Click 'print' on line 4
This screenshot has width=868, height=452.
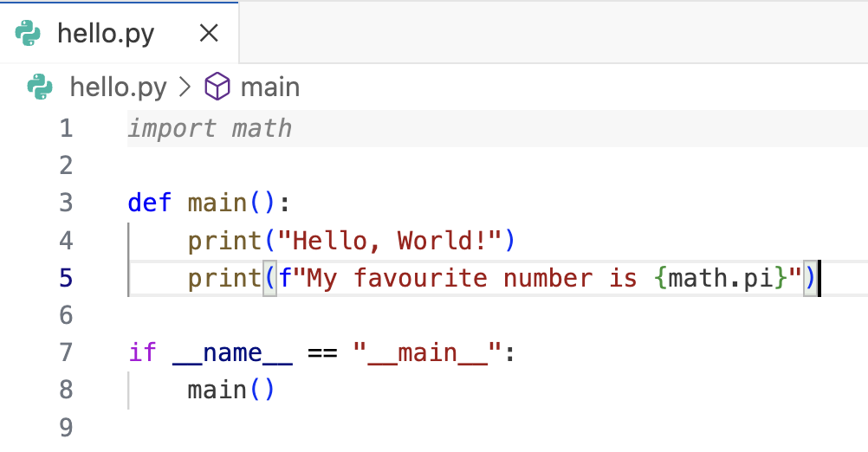[x=224, y=242]
